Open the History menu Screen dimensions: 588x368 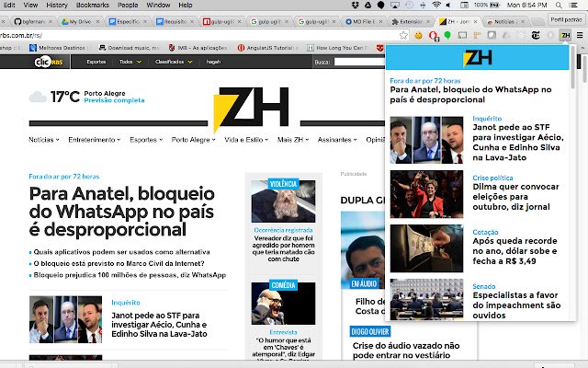(x=57, y=5)
